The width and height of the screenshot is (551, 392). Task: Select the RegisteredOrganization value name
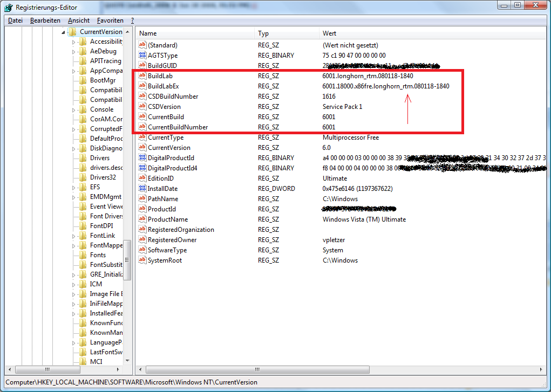point(181,229)
